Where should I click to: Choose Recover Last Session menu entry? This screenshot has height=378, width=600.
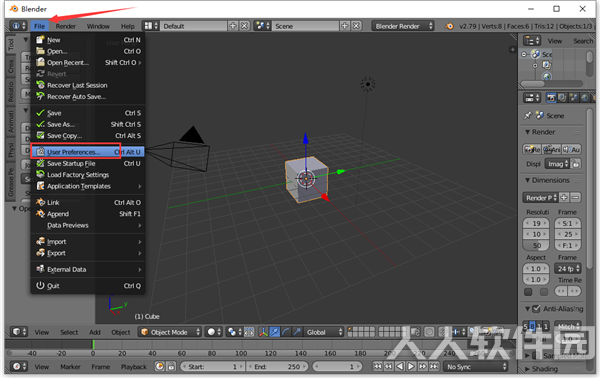tap(88, 85)
